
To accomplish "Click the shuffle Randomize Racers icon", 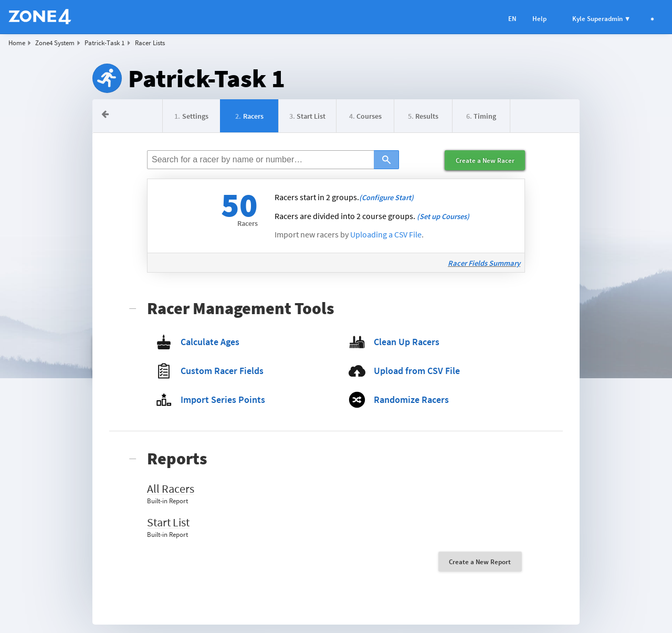I will (x=357, y=400).
